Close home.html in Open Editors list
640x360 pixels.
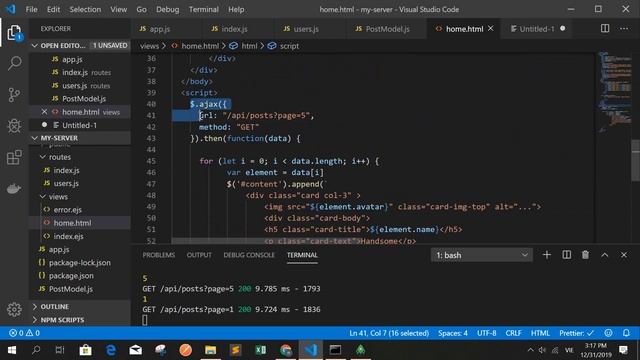pyautogui.click(x=44, y=112)
